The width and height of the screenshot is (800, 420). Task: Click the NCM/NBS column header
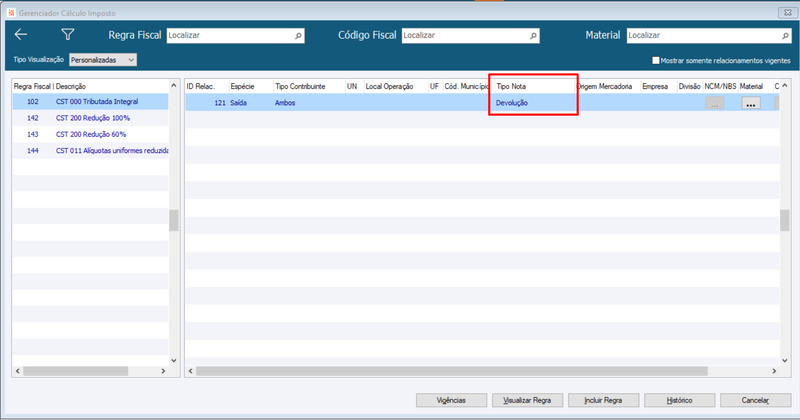[x=720, y=86]
